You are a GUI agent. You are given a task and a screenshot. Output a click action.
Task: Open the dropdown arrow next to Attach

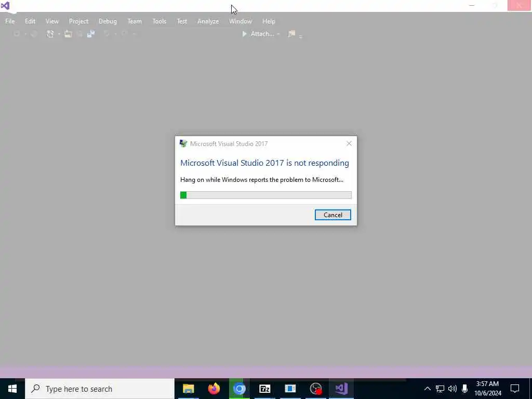[x=278, y=34]
